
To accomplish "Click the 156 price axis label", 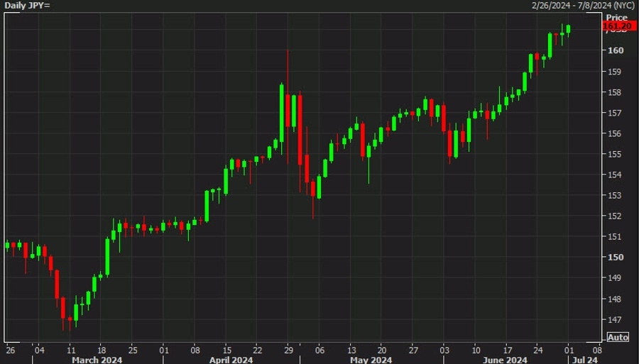I will [x=614, y=133].
